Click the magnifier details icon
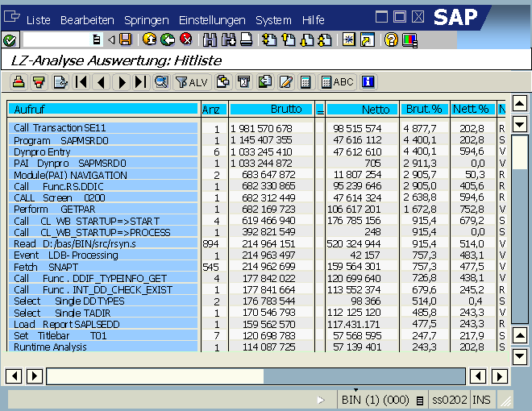The height and width of the screenshot is (411, 532). pyautogui.click(x=161, y=82)
